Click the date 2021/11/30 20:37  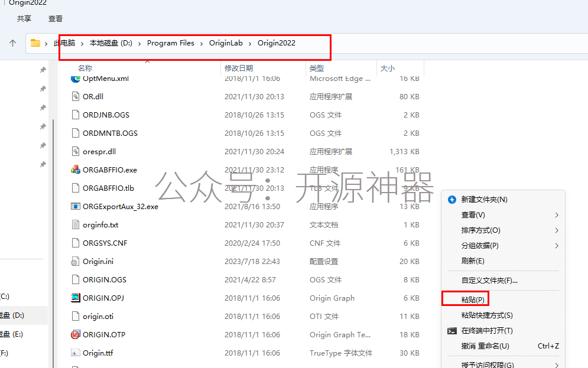(x=254, y=225)
